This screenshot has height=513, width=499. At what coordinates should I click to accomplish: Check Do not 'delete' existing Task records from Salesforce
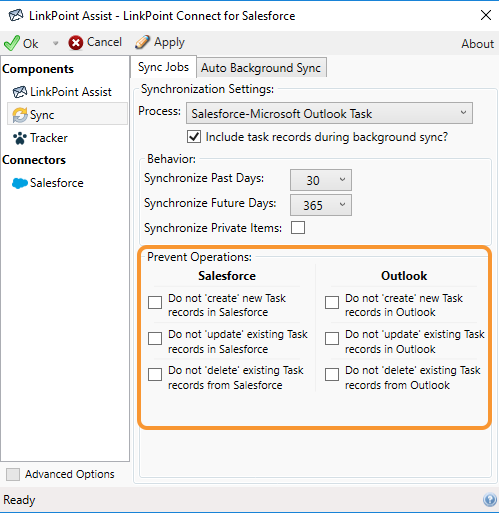155,374
